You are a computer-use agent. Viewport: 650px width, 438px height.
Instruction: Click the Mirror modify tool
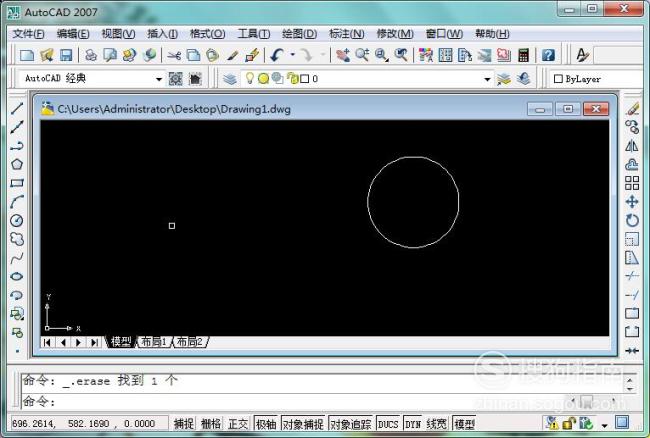632,146
